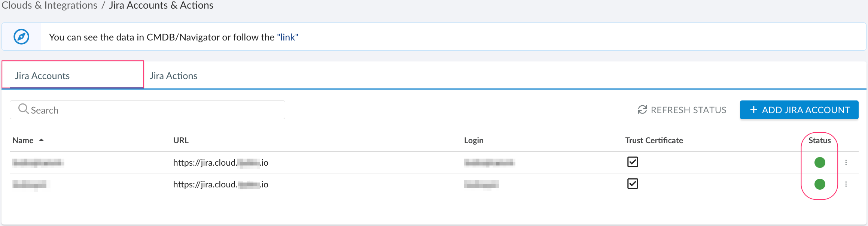Click the compass navigator icon in banner

(21, 37)
